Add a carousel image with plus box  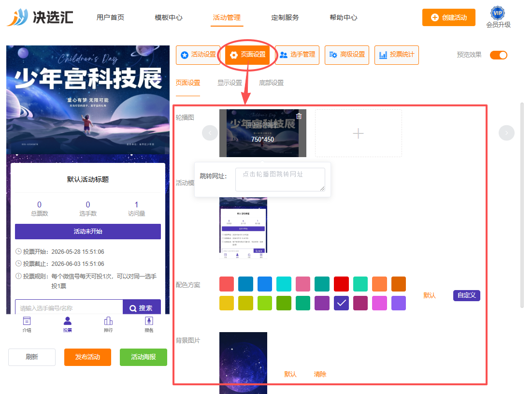pyautogui.click(x=358, y=133)
